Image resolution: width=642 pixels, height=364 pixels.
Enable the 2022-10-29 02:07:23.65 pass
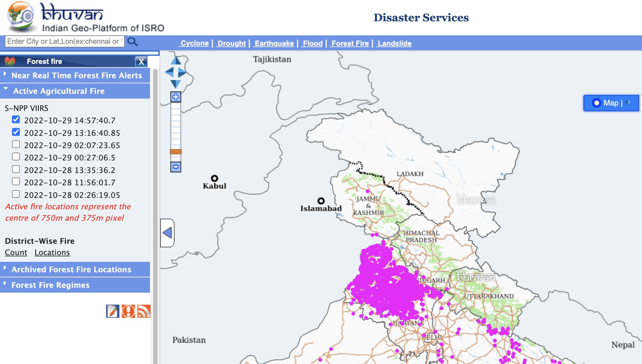point(16,145)
